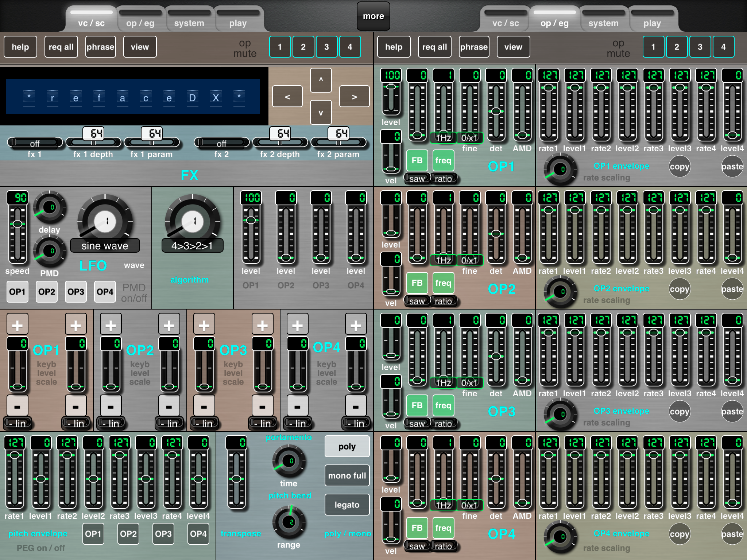The width and height of the screenshot is (747, 560).
Task: Toggle op mute 1 in left panel
Action: [x=280, y=47]
